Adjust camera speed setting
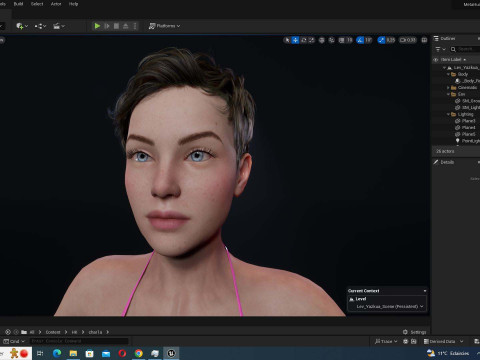This screenshot has width=480, height=360. click(408, 40)
